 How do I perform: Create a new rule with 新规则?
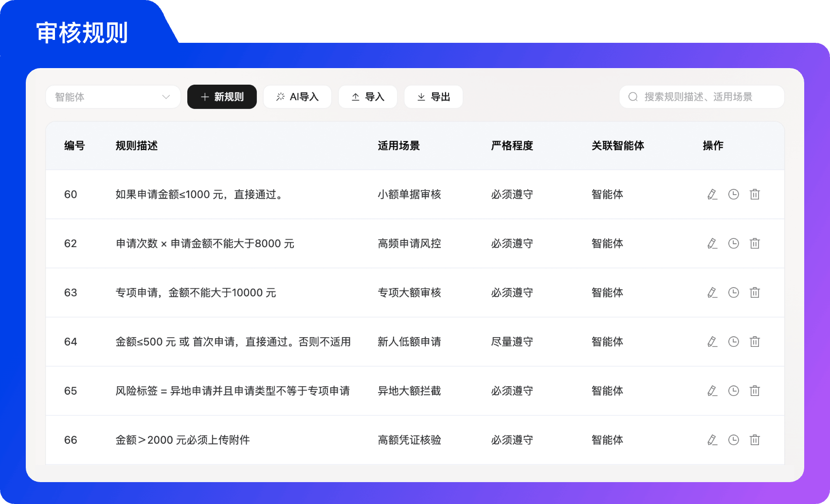click(x=222, y=97)
